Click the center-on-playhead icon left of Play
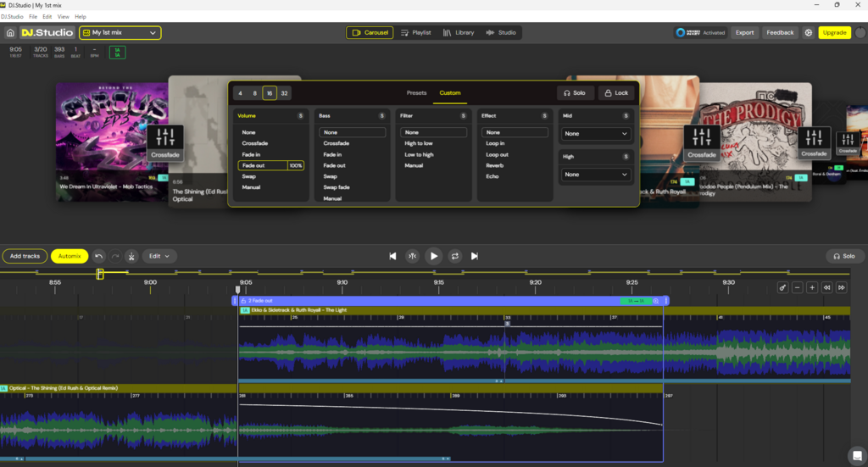 coord(413,256)
